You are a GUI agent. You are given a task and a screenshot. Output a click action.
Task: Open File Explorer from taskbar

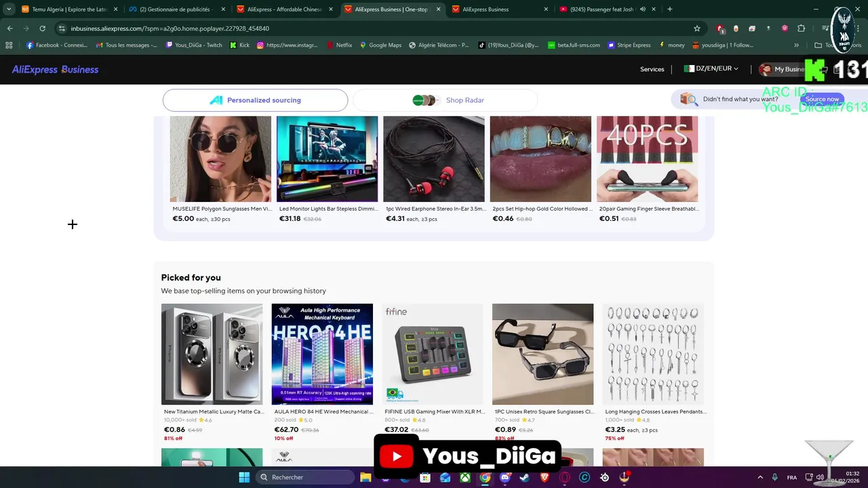(366, 477)
